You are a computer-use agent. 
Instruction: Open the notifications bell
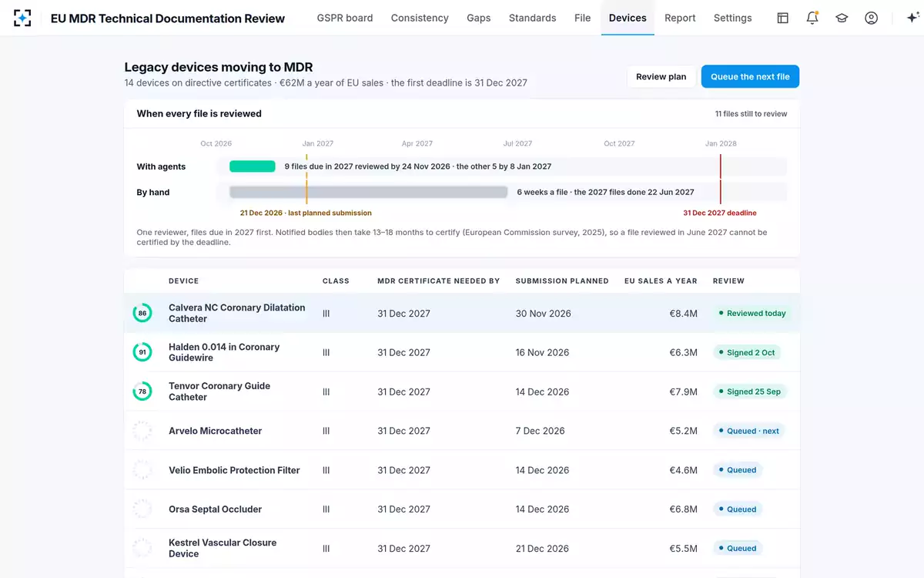pyautogui.click(x=812, y=18)
